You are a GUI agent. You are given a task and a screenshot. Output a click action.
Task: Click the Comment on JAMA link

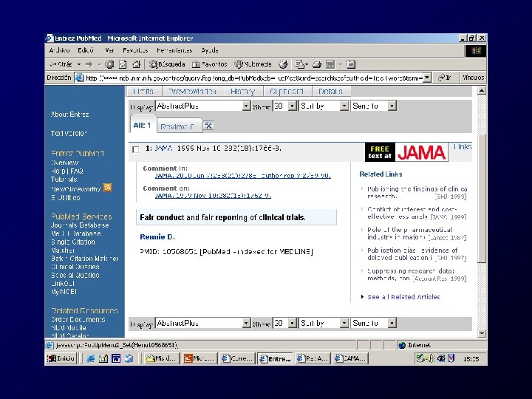pyautogui.click(x=213, y=195)
